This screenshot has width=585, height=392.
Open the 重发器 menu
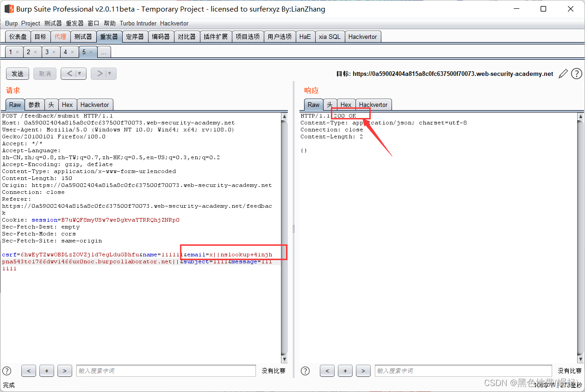[75, 23]
